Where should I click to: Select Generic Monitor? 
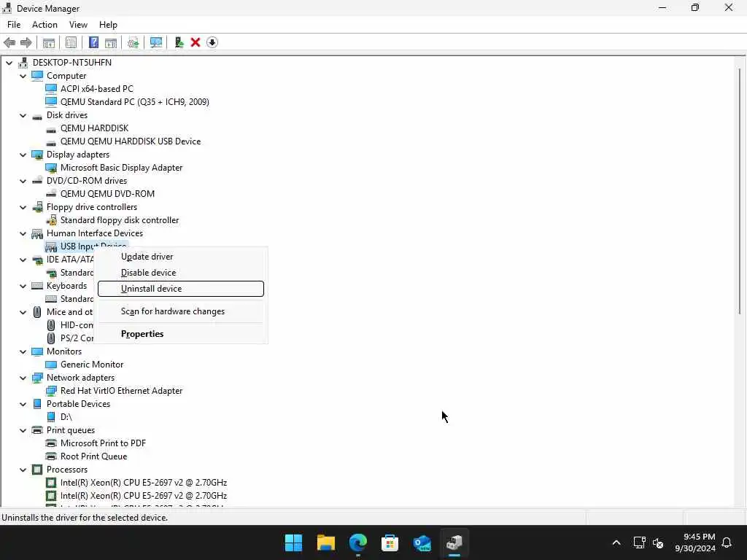tap(92, 365)
